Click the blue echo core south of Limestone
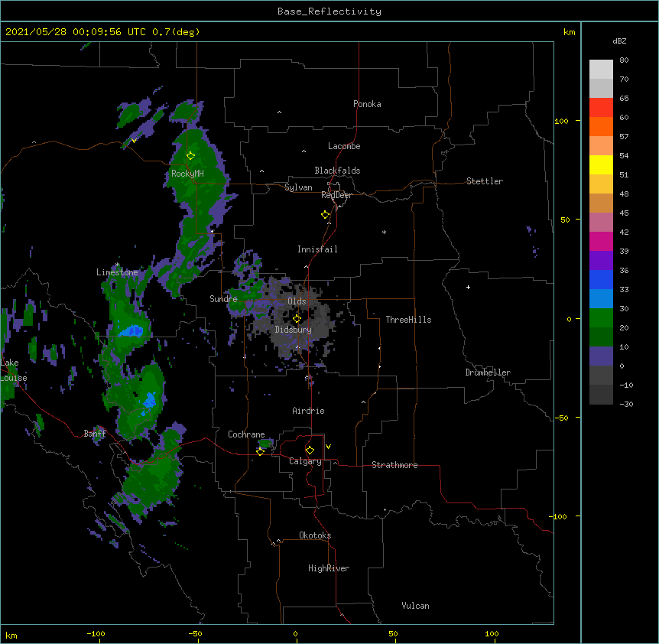 click(132, 331)
